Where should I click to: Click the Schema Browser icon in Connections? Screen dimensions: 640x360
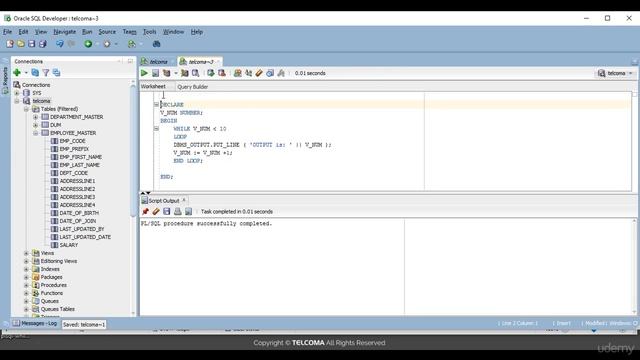pyautogui.click(x=56, y=73)
